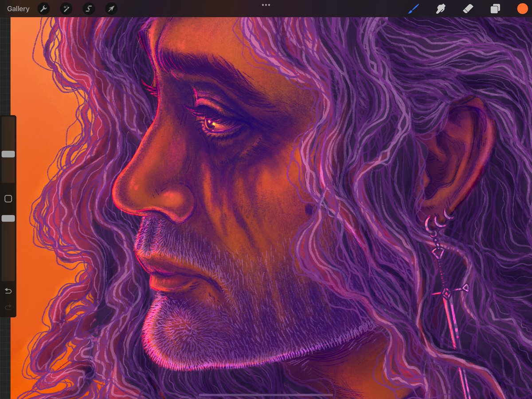This screenshot has height=399, width=532.
Task: Tap the home indicator bar
Action: tap(266, 394)
